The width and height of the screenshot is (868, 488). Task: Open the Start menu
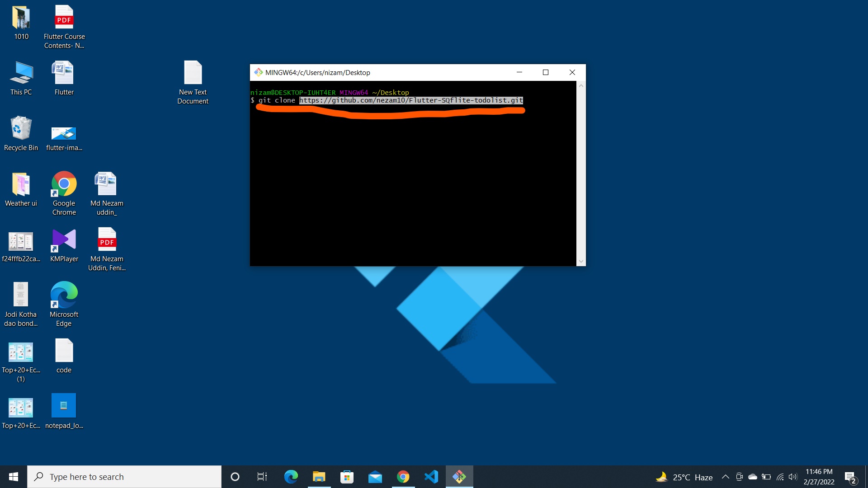tap(13, 477)
